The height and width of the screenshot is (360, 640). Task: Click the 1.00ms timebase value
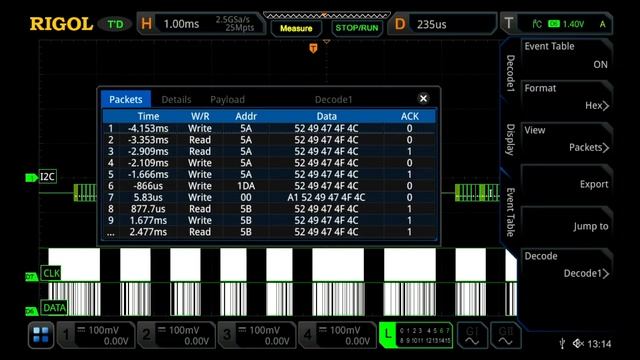pos(181,24)
